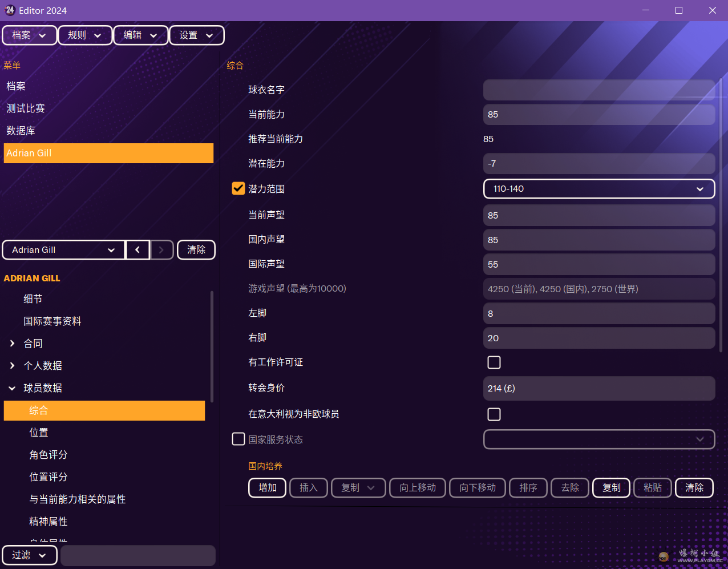
Task: Tick the 在意大利视为非欧球员 checkbox
Action: [494, 414]
